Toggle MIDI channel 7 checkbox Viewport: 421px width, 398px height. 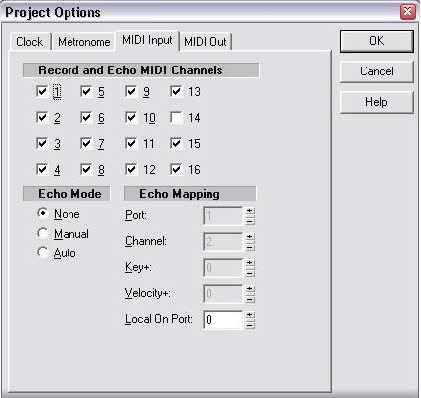(x=86, y=143)
